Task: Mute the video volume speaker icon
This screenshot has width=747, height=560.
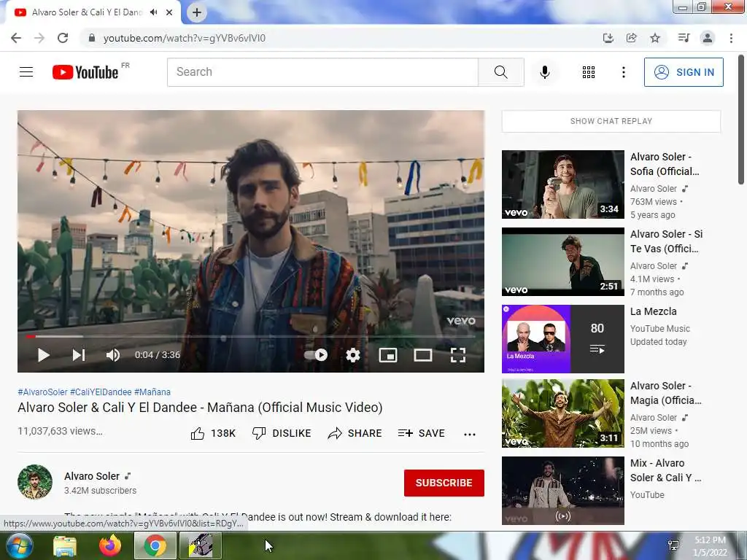Action: 113,355
